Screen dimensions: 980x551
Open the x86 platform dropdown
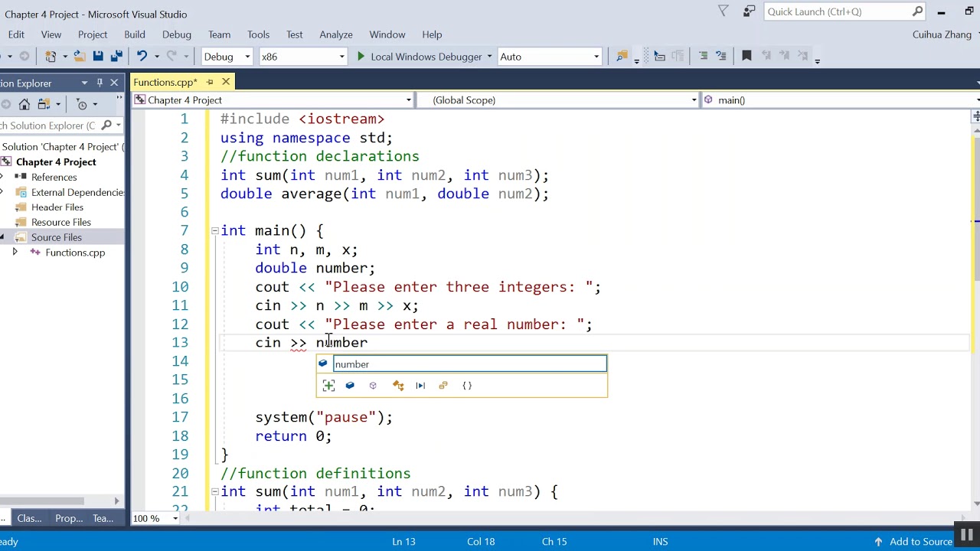303,57
